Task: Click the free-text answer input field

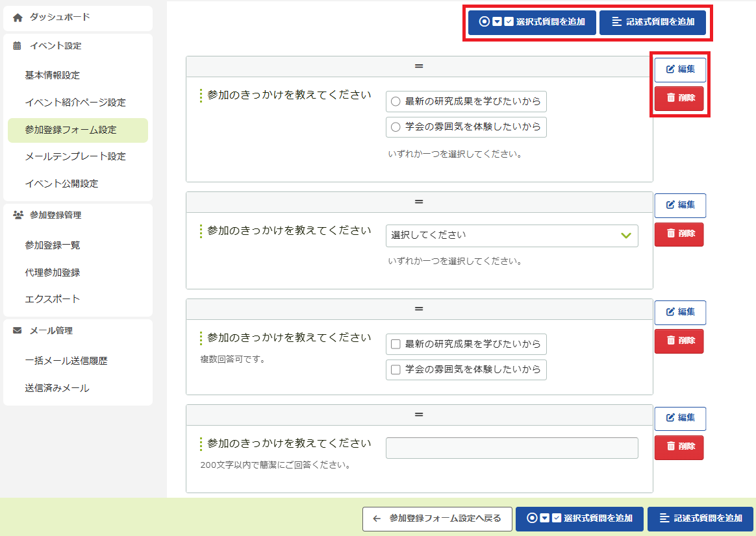Action: pos(512,448)
